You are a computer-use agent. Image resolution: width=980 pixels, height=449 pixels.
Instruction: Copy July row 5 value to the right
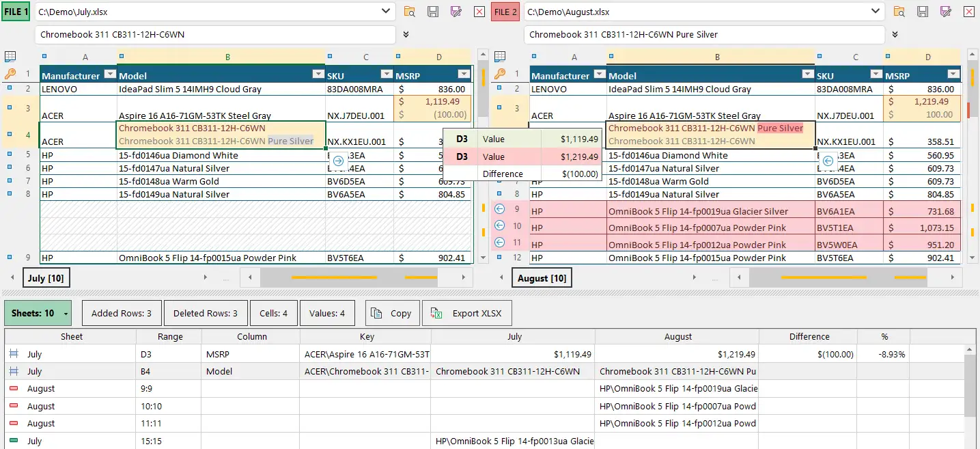(339, 161)
